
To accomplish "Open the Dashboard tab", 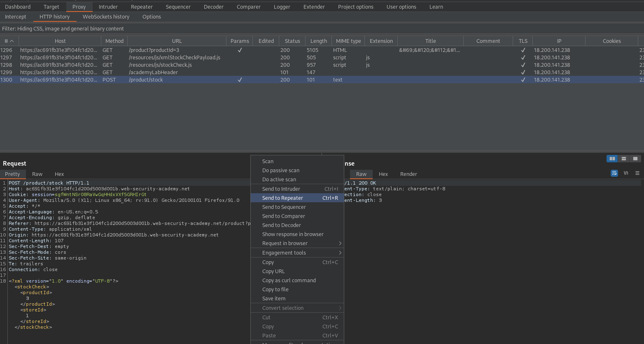I will tap(18, 7).
